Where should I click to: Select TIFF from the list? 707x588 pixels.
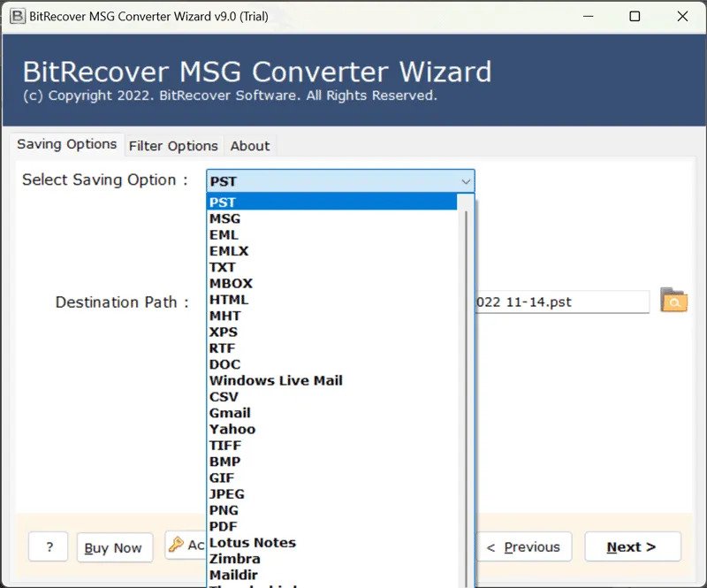332,446
